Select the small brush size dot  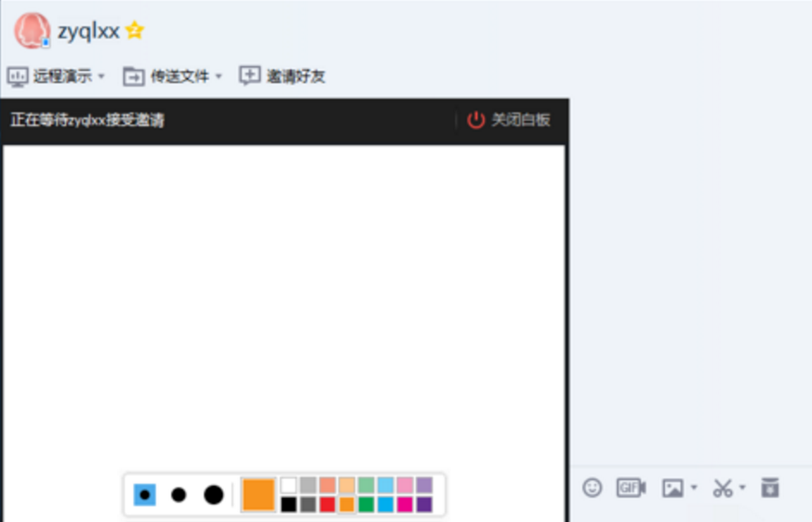click(x=144, y=495)
